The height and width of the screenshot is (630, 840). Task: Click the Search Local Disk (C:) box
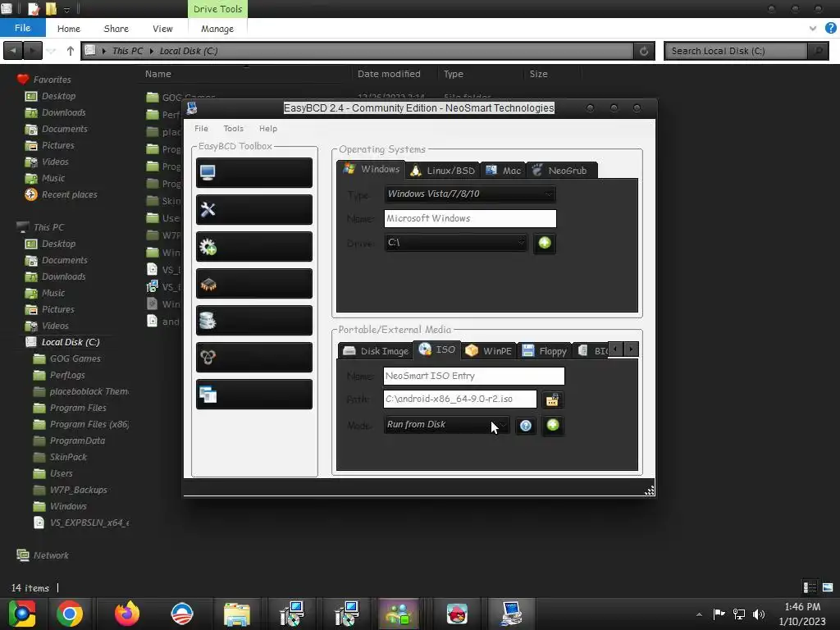point(736,51)
